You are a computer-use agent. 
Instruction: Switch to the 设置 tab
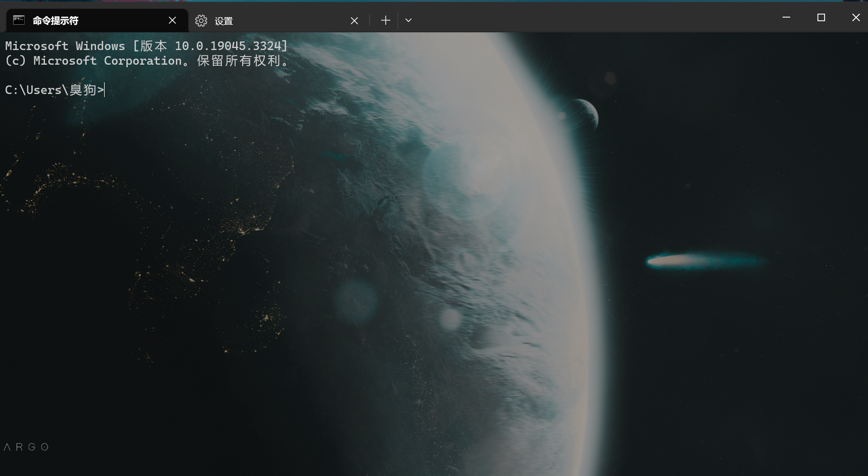[278, 21]
